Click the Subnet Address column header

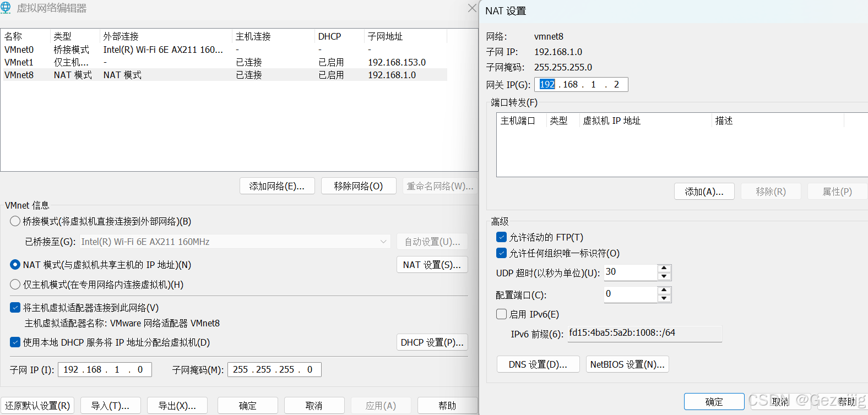point(405,36)
